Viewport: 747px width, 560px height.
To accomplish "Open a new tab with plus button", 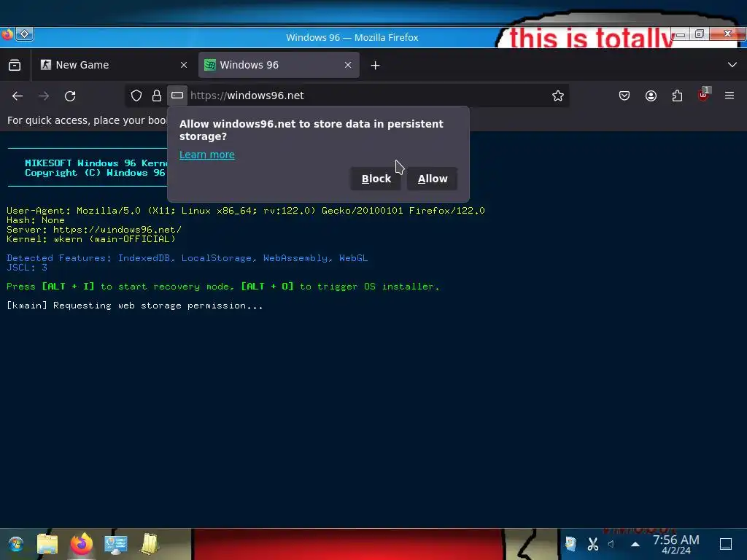I will [x=376, y=65].
